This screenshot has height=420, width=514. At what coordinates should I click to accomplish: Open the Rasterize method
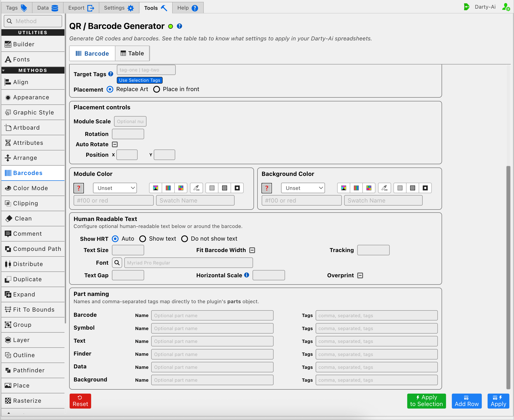(x=33, y=401)
